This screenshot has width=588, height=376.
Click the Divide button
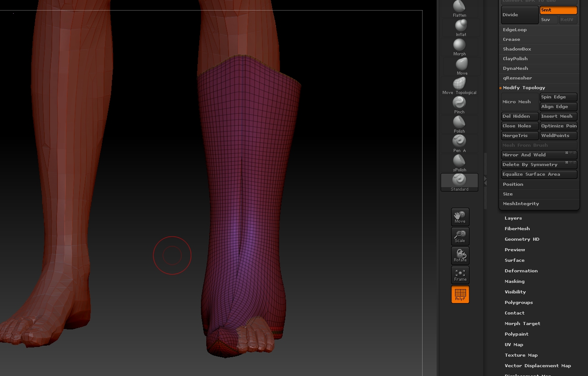520,15
